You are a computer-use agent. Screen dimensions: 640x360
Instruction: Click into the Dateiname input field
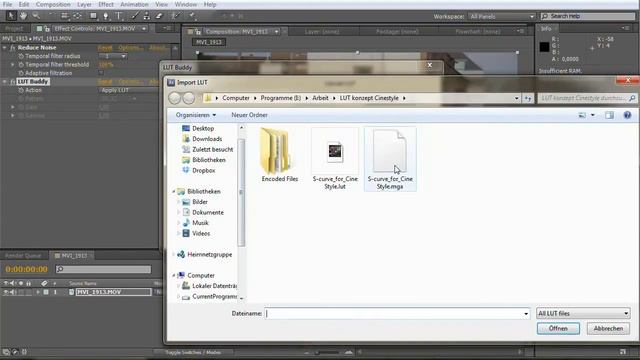point(393,313)
